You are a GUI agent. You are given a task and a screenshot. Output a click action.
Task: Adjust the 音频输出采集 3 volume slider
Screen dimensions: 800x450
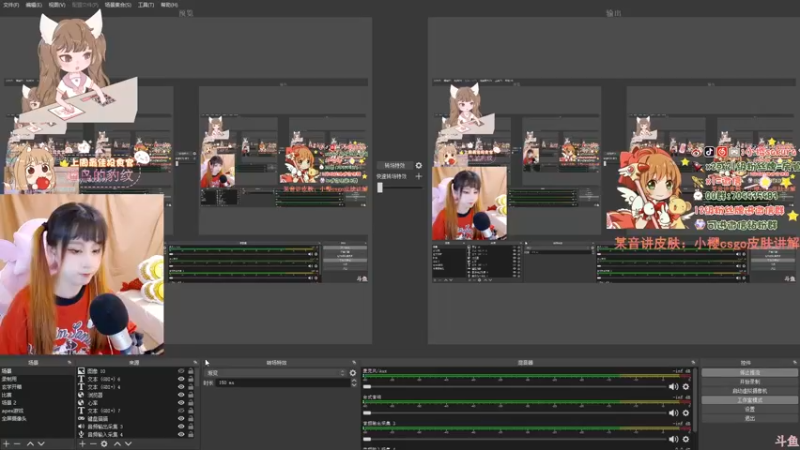coord(515,439)
